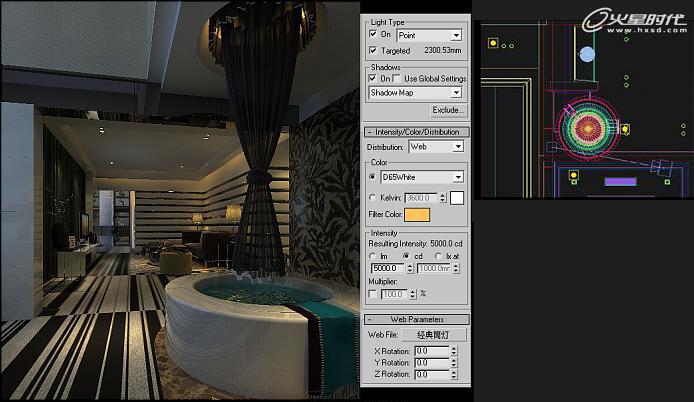Click the Kelvin value spinner arrows
This screenshot has width=694, height=402.
[443, 198]
